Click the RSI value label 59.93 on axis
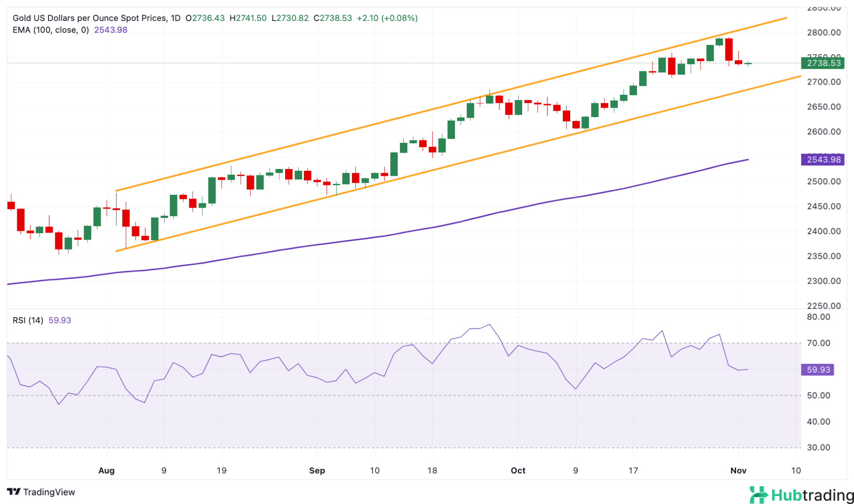854x504 pixels. coord(818,370)
